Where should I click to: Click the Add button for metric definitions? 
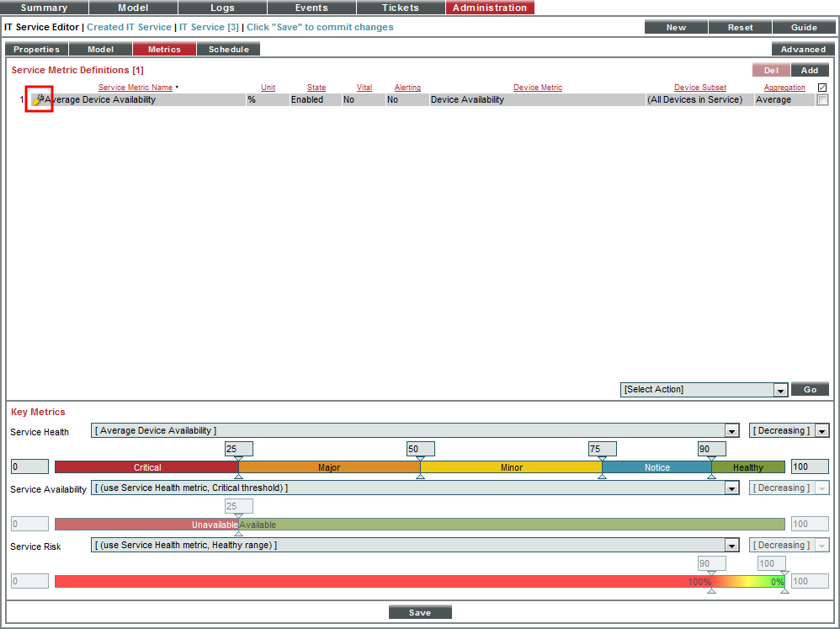809,70
